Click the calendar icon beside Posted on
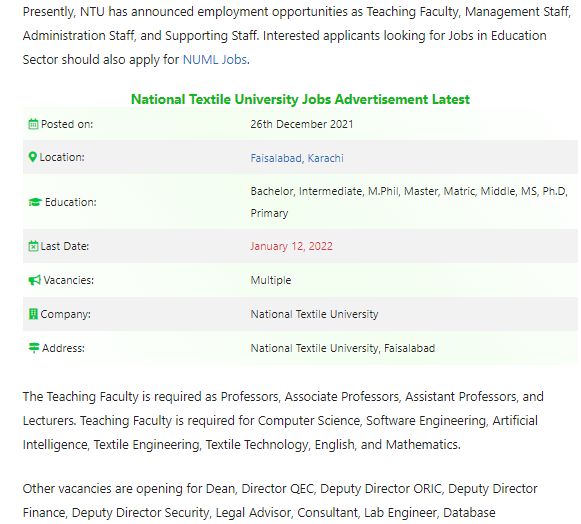 (33, 124)
